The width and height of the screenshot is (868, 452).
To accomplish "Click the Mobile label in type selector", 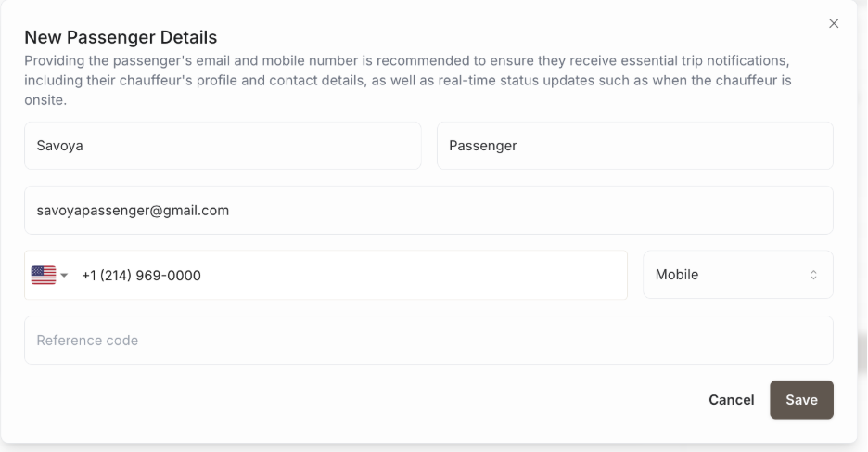I will (677, 275).
